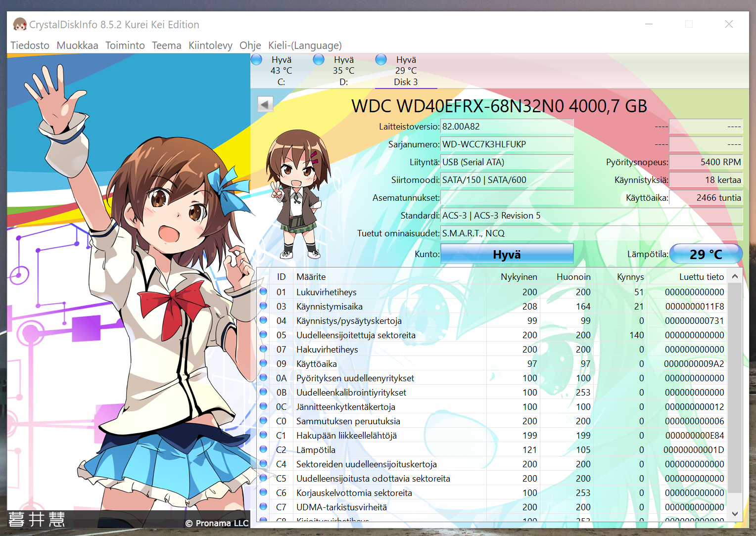Select drive C: status orb
756x536 pixels.
(256, 60)
